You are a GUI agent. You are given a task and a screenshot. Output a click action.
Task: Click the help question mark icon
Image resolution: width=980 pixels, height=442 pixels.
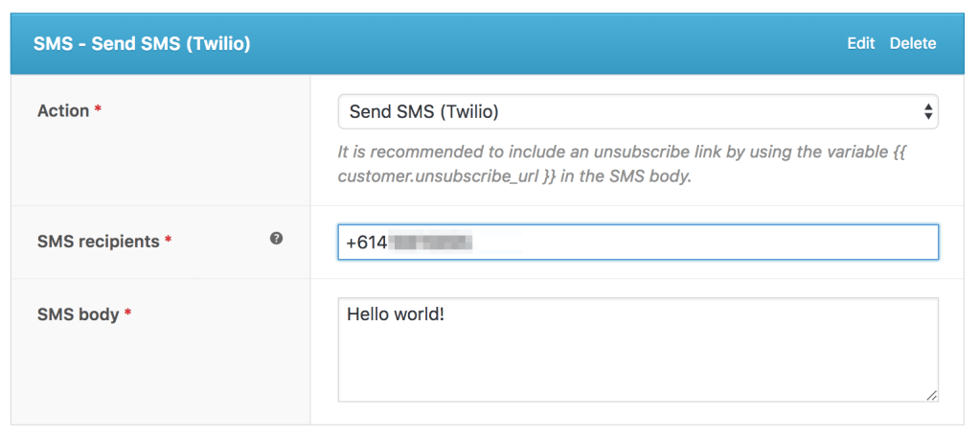click(x=276, y=239)
